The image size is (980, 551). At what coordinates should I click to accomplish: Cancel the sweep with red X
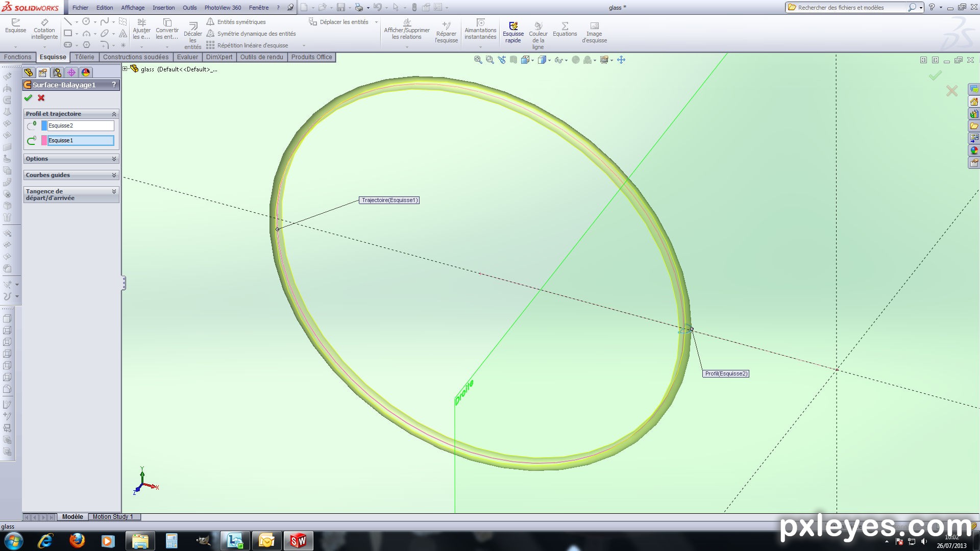[x=41, y=98]
